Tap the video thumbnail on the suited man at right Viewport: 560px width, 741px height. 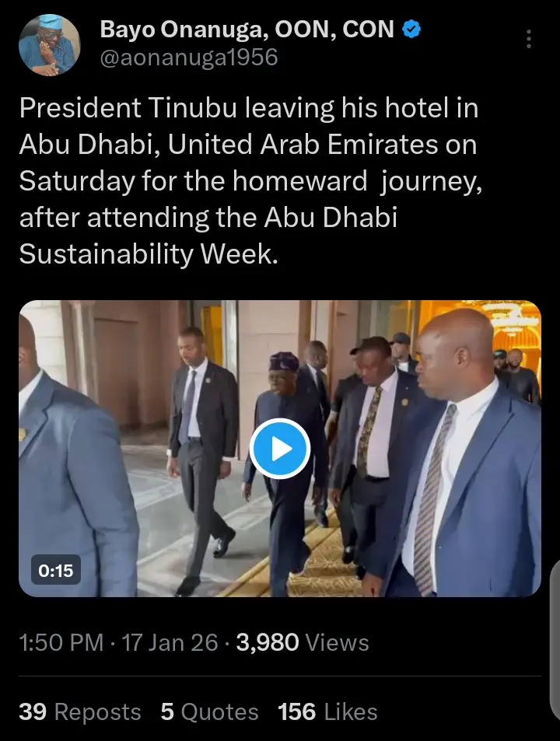[468, 453]
